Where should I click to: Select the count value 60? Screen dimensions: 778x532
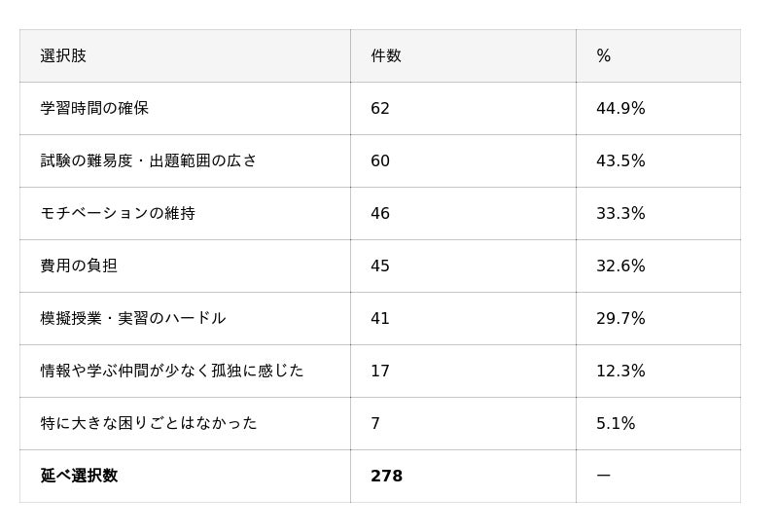(x=380, y=161)
